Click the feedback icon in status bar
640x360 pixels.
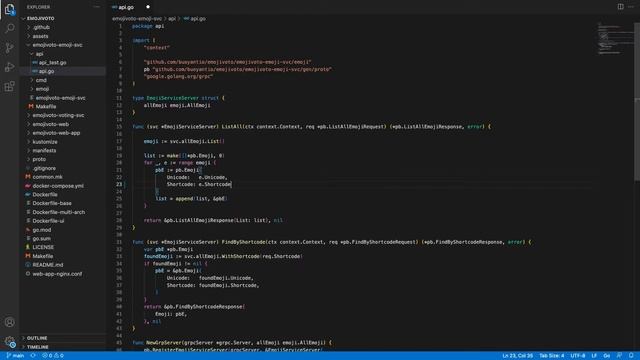(620, 356)
